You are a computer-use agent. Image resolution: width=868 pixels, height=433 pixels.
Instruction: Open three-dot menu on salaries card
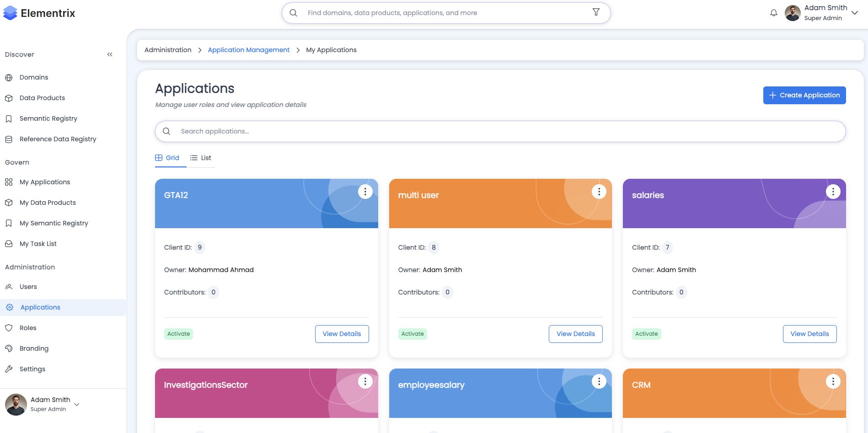coord(833,192)
